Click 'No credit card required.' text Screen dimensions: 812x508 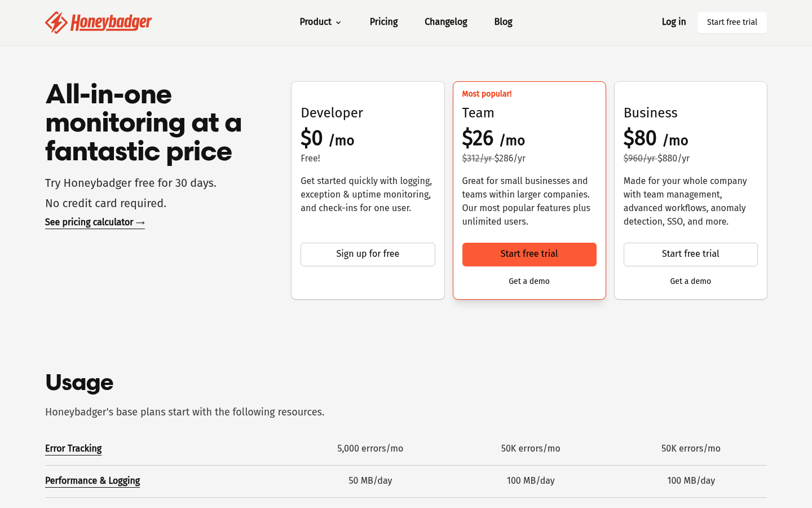pos(105,204)
